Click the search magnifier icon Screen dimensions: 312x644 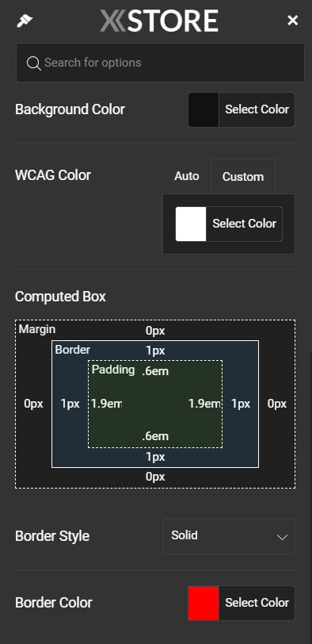[x=34, y=63]
